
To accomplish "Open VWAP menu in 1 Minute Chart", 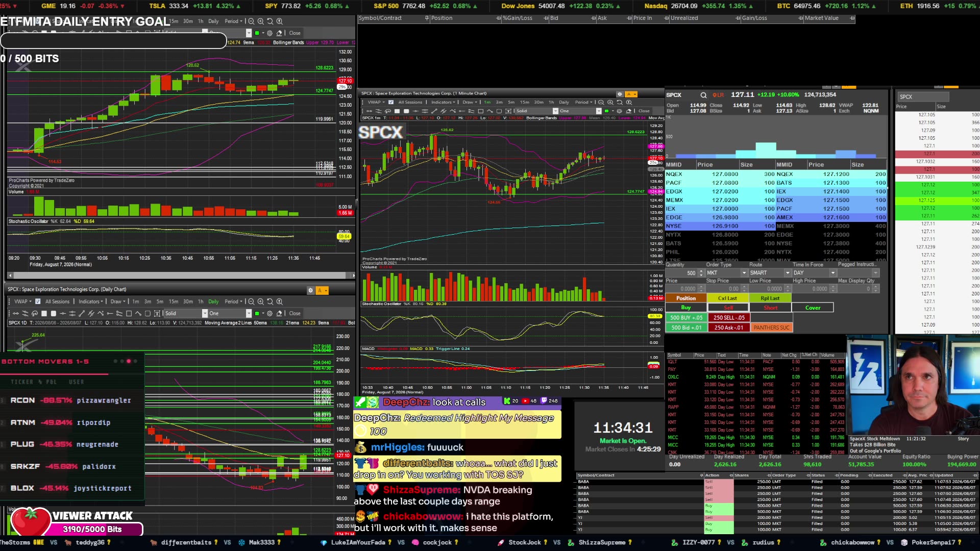I will tap(377, 102).
